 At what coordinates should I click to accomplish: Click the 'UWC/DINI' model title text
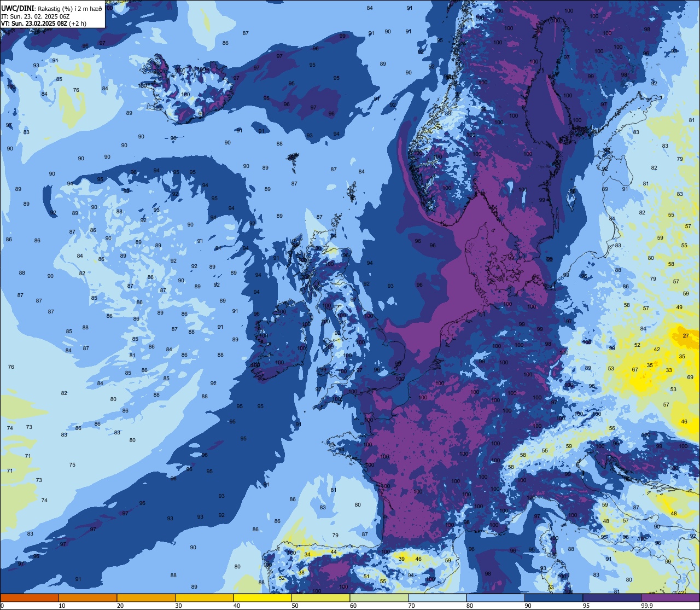click(x=18, y=9)
